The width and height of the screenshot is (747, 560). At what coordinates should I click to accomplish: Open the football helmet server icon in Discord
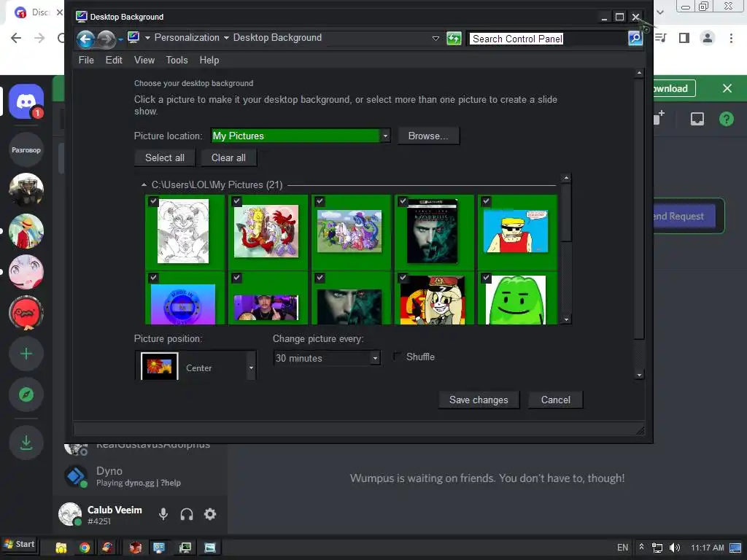(26, 190)
